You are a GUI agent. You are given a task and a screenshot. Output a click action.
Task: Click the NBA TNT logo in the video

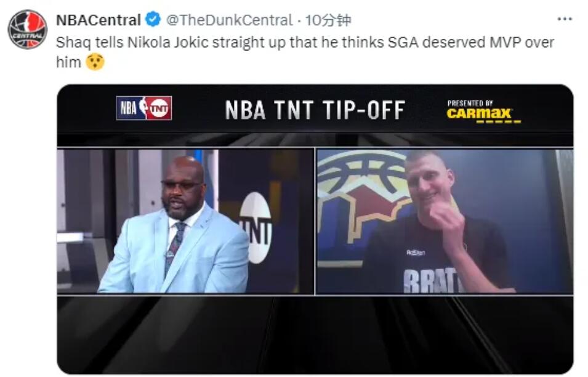[144, 108]
